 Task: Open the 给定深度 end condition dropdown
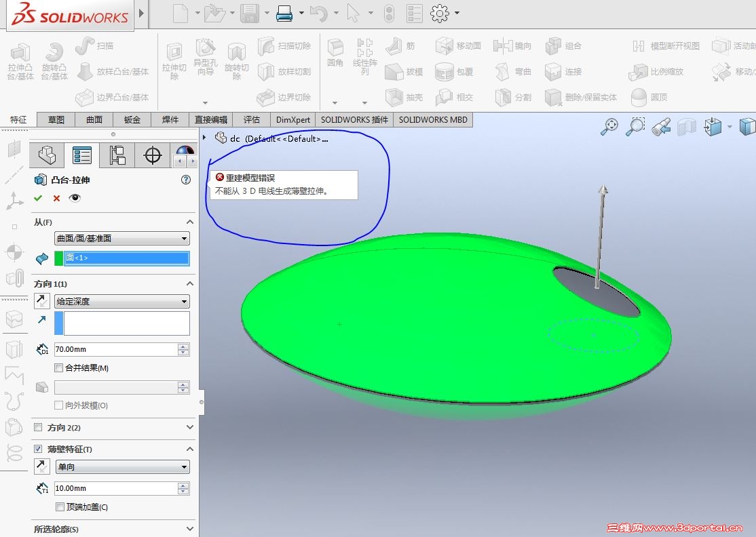point(121,302)
